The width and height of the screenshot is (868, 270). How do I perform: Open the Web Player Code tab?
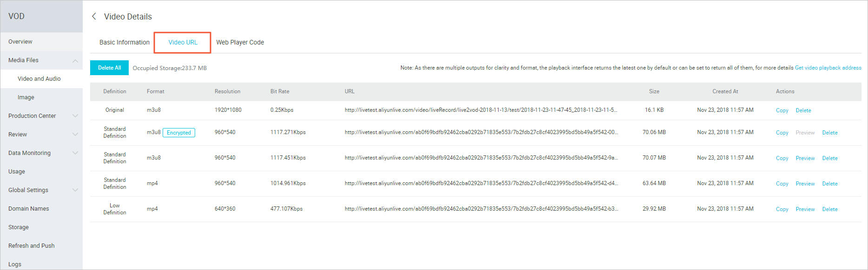pos(240,42)
